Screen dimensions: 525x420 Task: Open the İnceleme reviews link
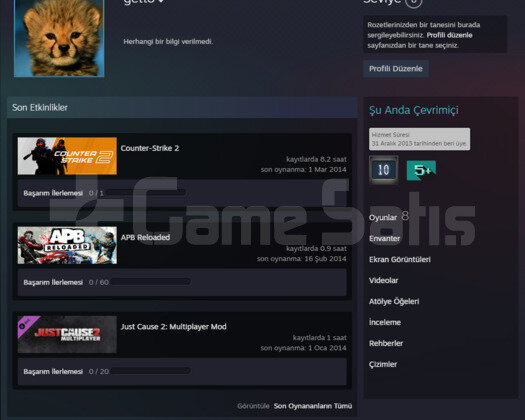[x=385, y=322]
